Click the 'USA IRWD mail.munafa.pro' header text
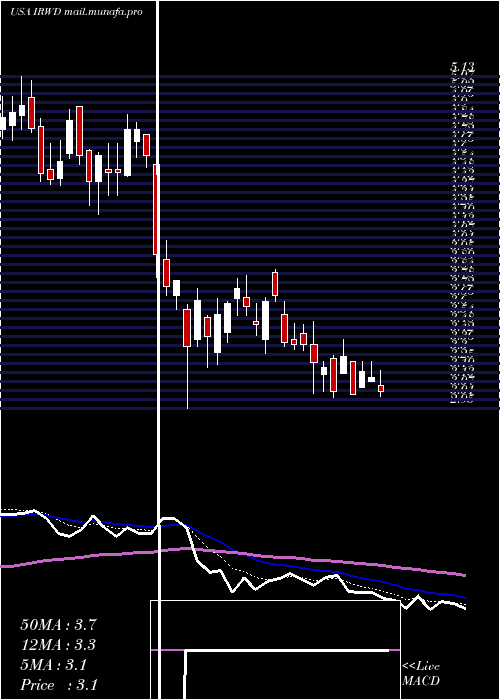Viewport: 500px width, 700px height. [x=76, y=12]
